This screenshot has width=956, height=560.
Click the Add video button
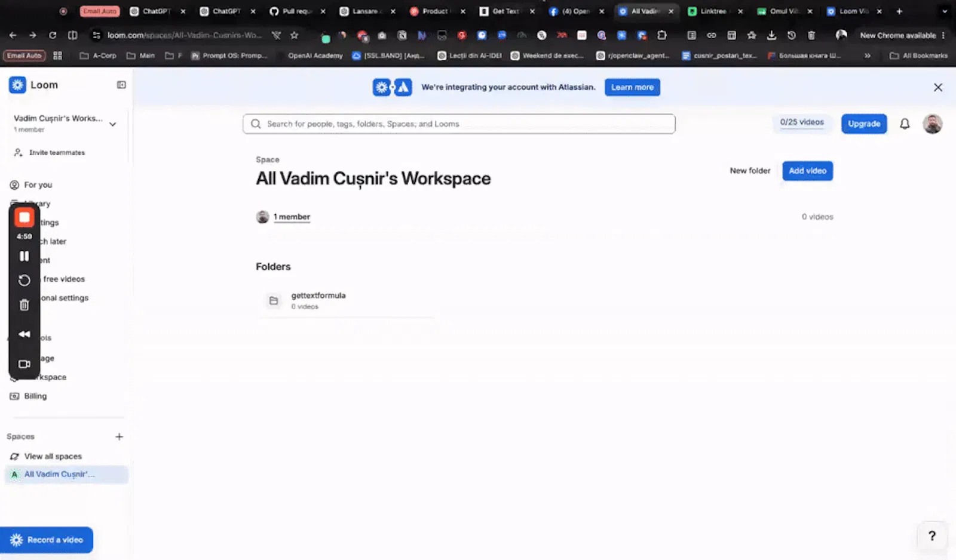(807, 171)
